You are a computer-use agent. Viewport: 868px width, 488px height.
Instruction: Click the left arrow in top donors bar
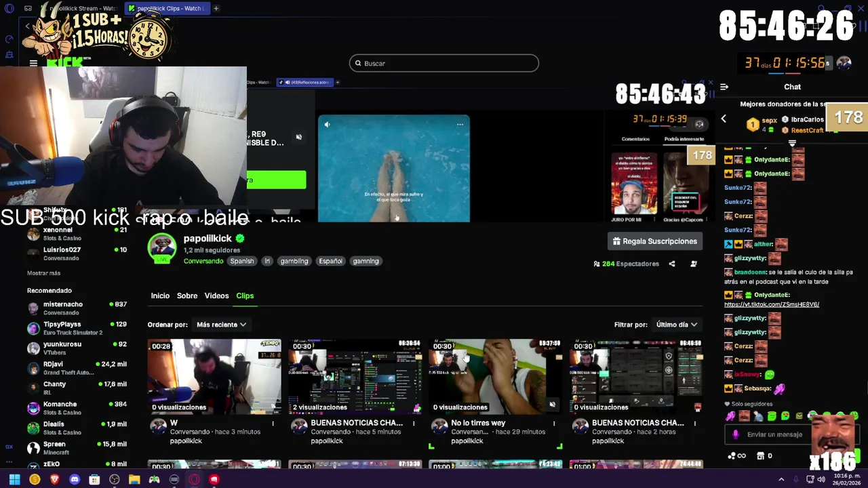point(724,119)
